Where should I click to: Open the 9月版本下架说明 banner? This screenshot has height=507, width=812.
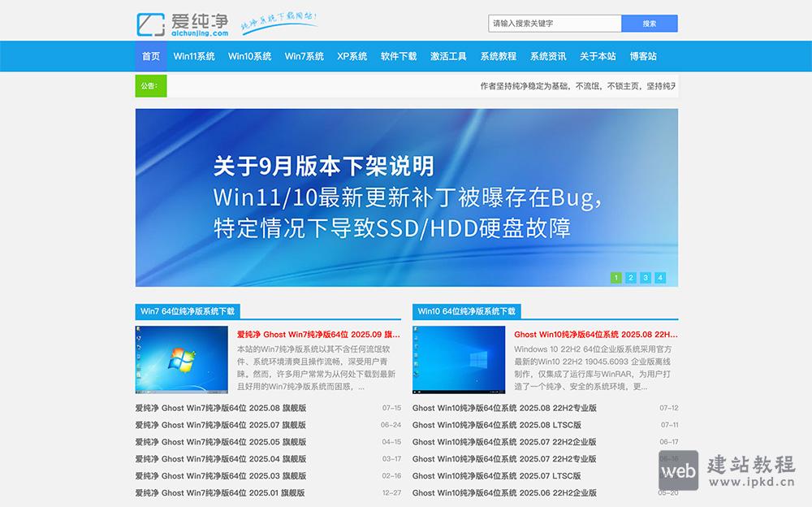(x=407, y=197)
